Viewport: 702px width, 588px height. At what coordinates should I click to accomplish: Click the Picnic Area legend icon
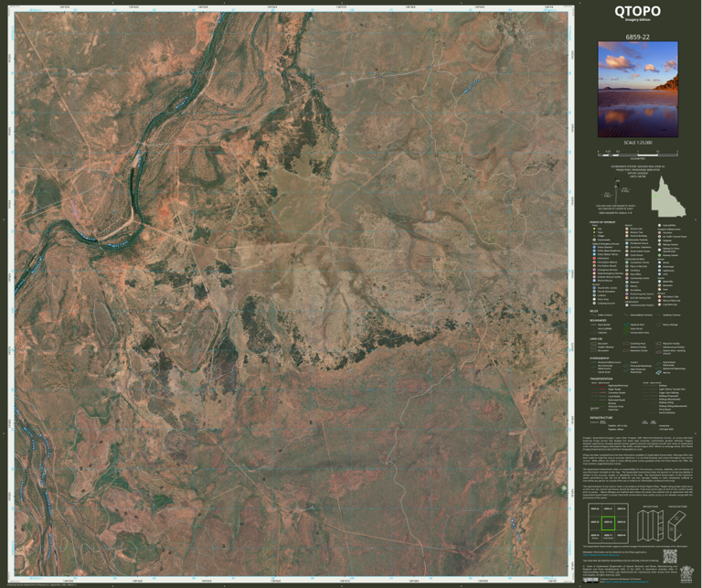(594, 299)
